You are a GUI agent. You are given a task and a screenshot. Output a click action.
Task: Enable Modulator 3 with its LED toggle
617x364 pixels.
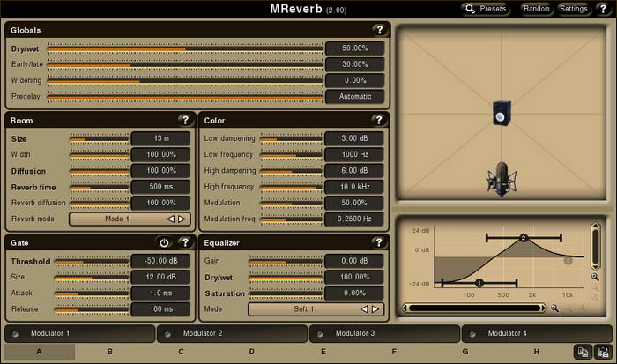click(320, 334)
